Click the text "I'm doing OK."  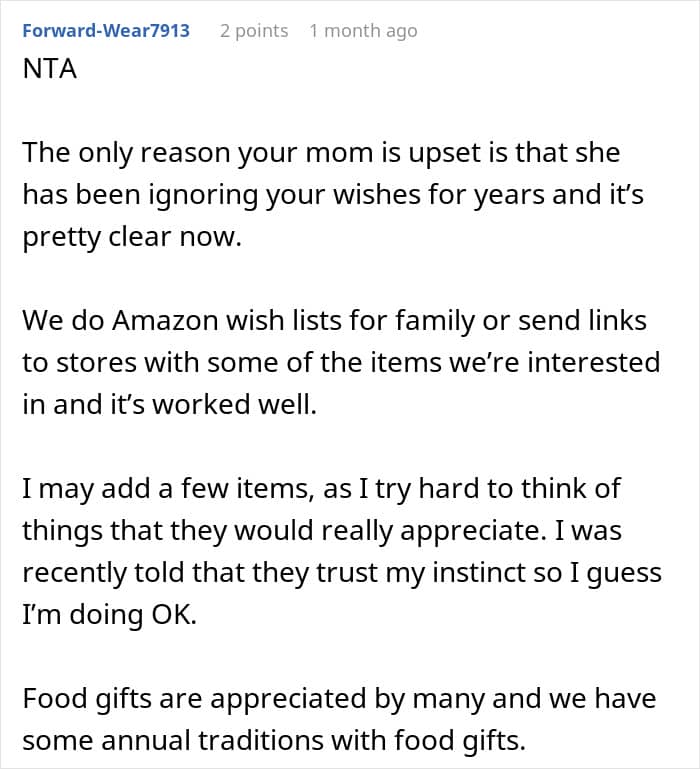[x=110, y=613]
